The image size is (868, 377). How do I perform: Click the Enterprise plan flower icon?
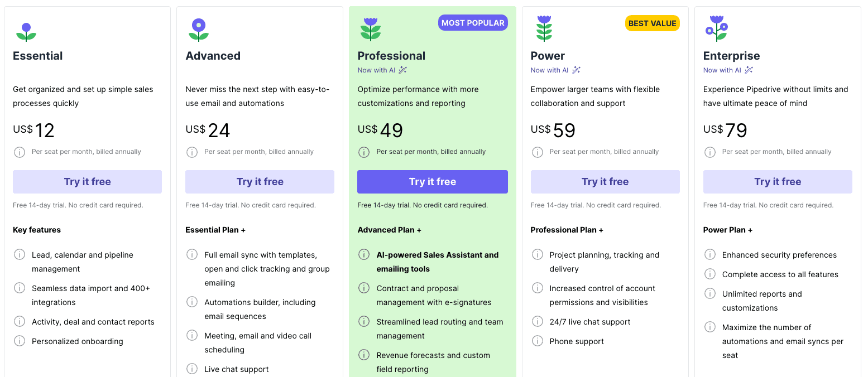pyautogui.click(x=716, y=28)
